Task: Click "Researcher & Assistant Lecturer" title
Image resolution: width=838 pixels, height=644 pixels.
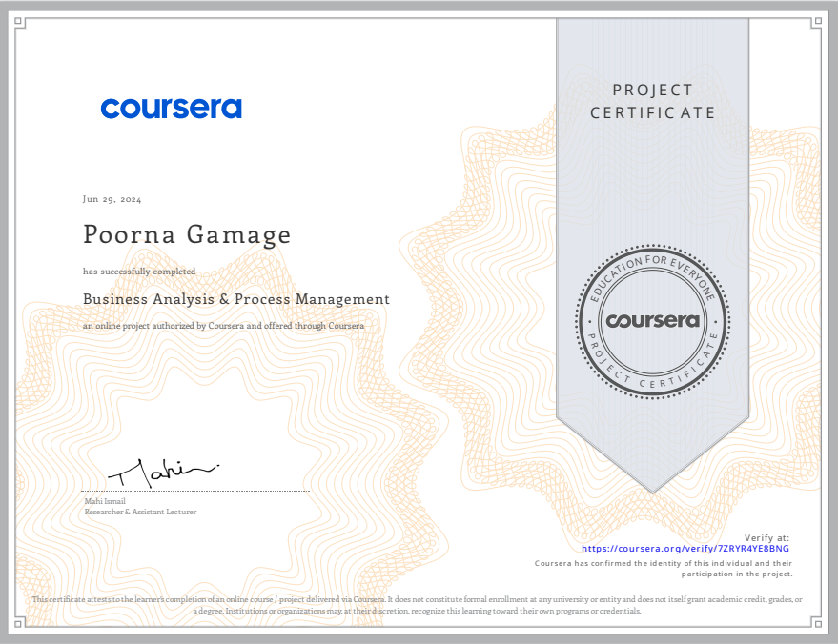Action: pyautogui.click(x=140, y=512)
